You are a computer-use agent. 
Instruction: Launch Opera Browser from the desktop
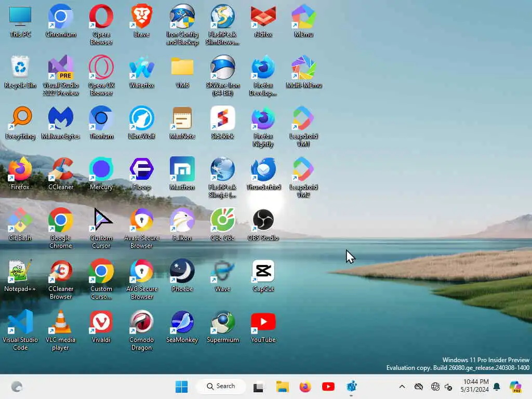tap(101, 25)
